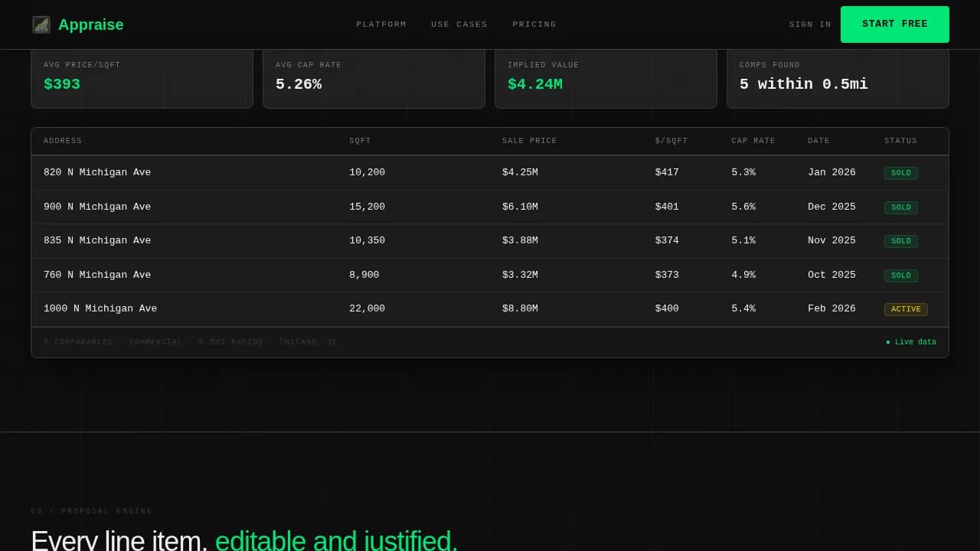
Task: Select the Implied Value $4.24M card
Action: coord(606,78)
